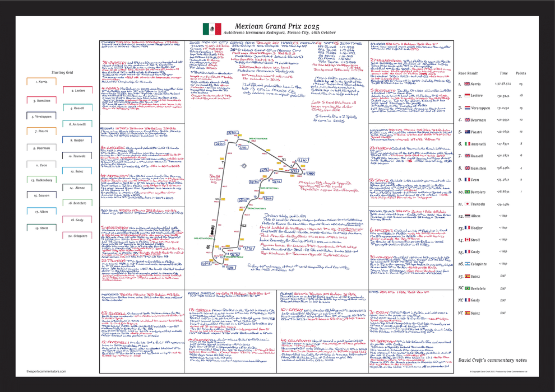Click the British flag next to Norris
This screenshot has height=392, width=555.
(466, 84)
